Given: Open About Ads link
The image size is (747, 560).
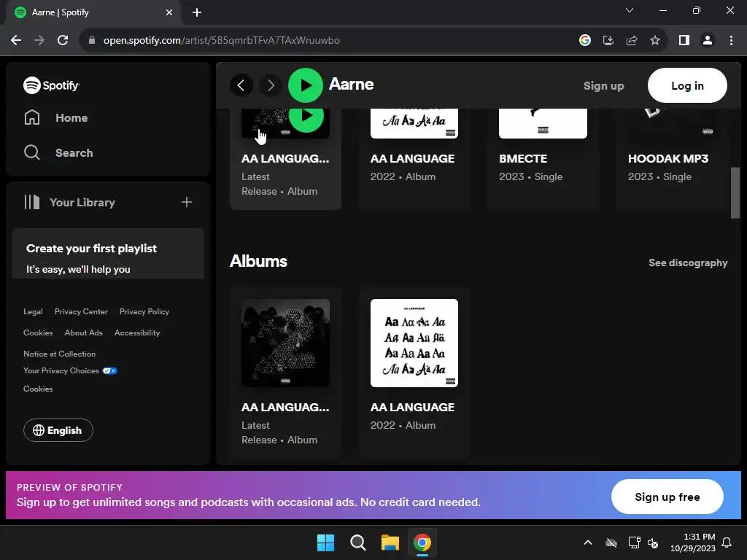Looking at the screenshot, I should tap(83, 332).
